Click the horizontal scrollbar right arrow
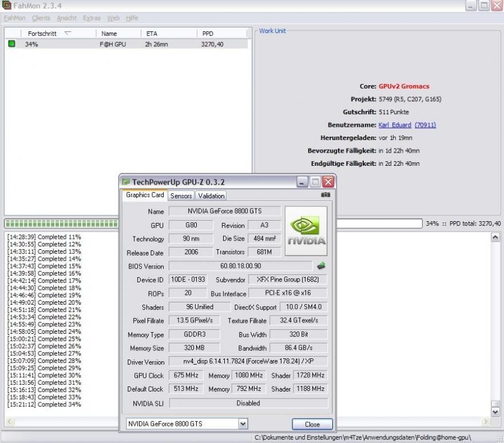Viewport: 504px width, 443px height. coord(486,421)
